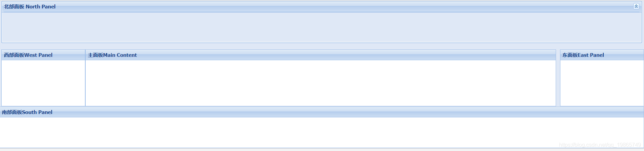Collapse the North Panel with the double-arrow icon

pyautogui.click(x=636, y=6)
